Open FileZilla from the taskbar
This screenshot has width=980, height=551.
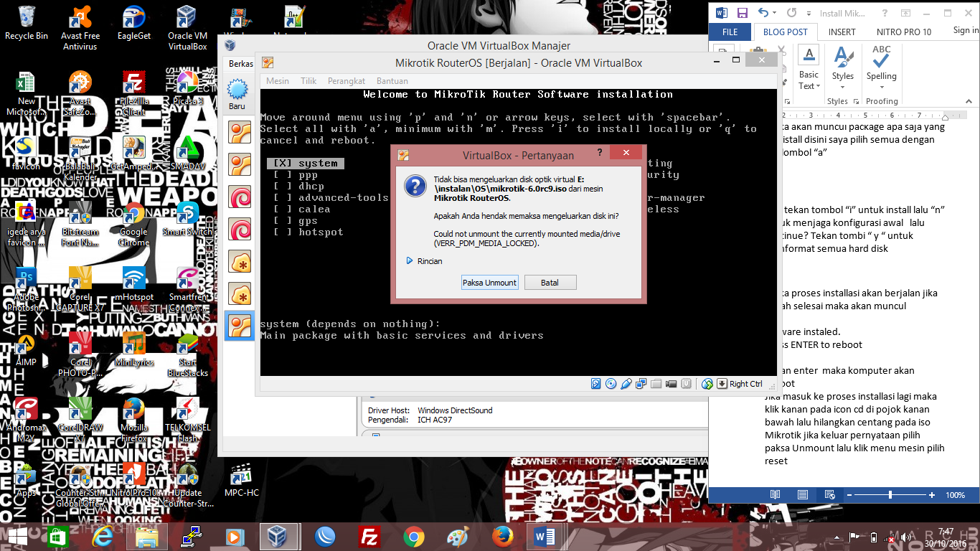coord(369,537)
